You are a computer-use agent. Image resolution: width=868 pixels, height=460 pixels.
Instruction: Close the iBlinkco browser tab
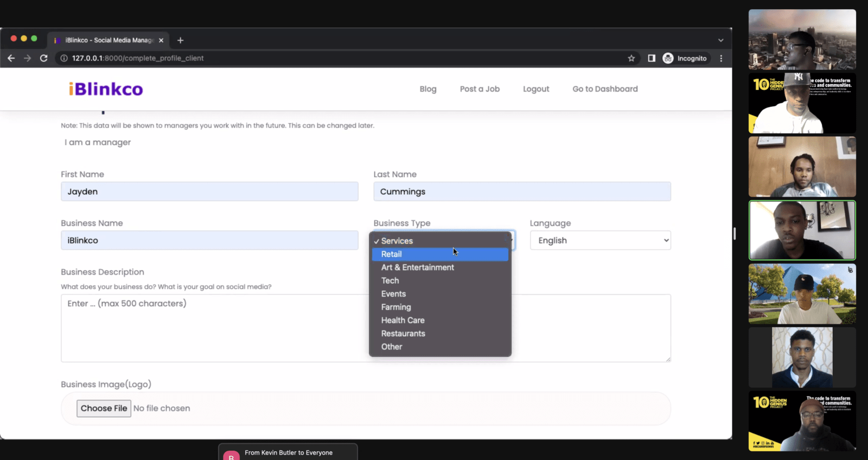coord(161,40)
